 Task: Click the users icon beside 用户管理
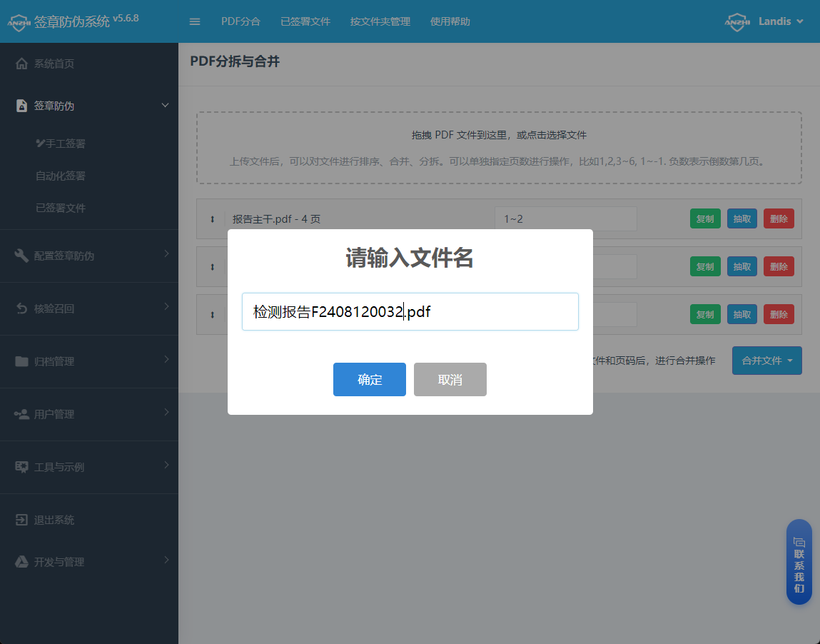point(21,414)
